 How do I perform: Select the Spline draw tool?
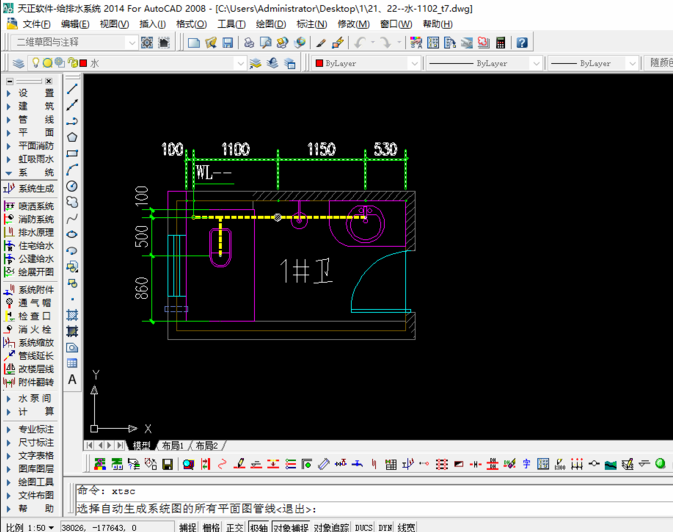(x=72, y=219)
